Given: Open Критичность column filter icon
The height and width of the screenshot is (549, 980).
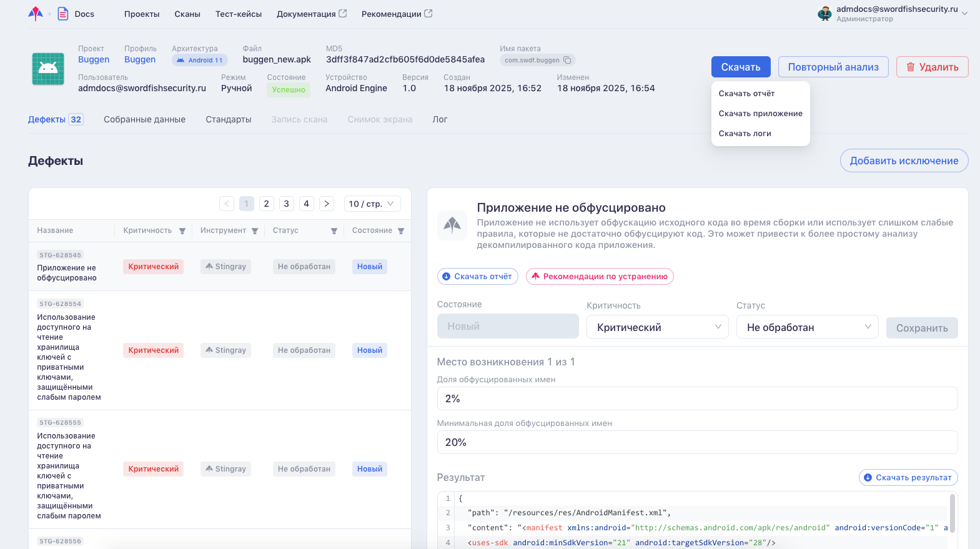Looking at the screenshot, I should 182,231.
